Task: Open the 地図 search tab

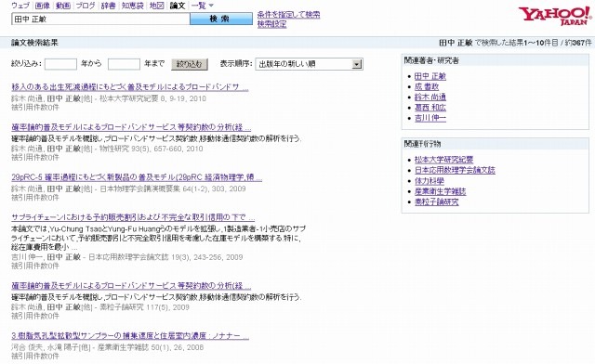Action: pyautogui.click(x=157, y=6)
